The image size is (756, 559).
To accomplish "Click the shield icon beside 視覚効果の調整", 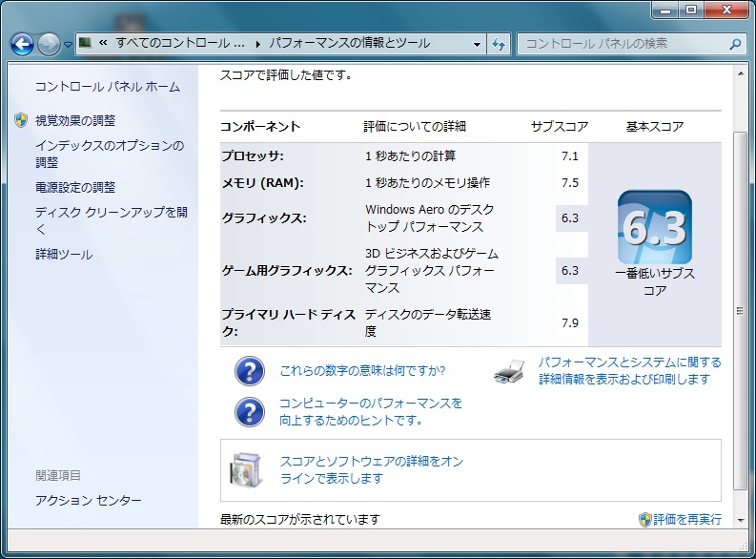I will [x=21, y=120].
